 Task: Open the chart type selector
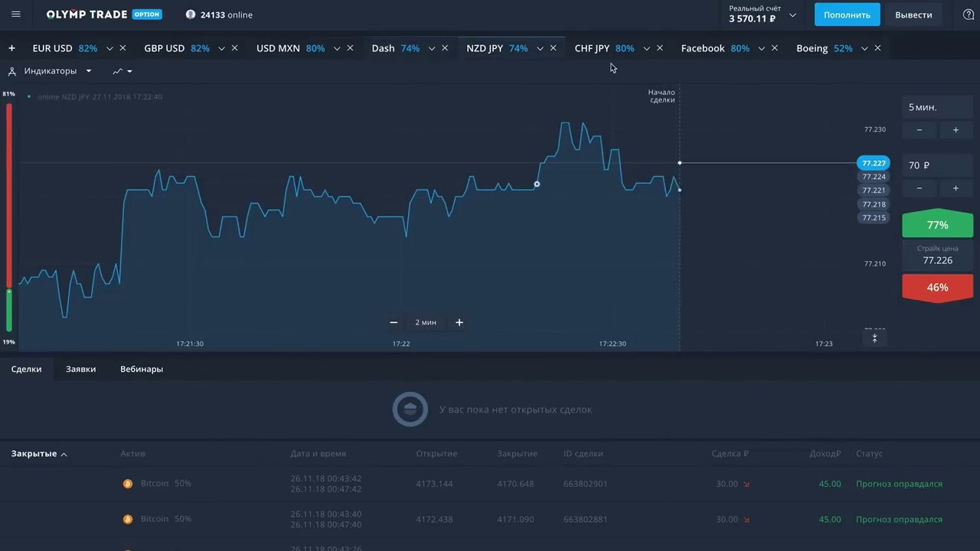pos(122,71)
